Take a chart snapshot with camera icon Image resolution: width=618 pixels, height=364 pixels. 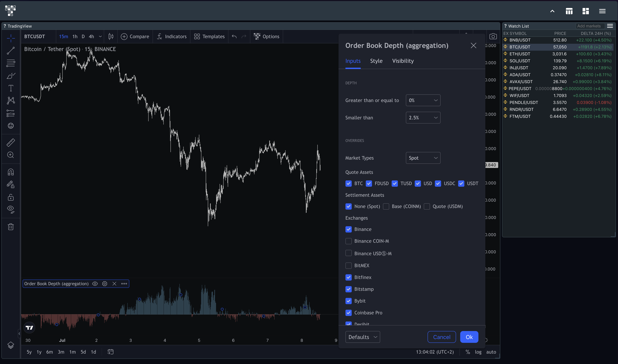493,37
